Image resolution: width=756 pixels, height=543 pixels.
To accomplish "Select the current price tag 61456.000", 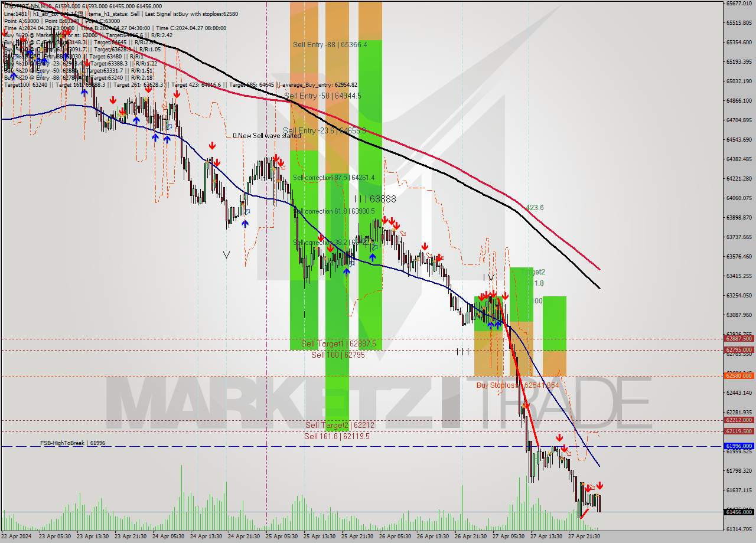I will point(739,512).
